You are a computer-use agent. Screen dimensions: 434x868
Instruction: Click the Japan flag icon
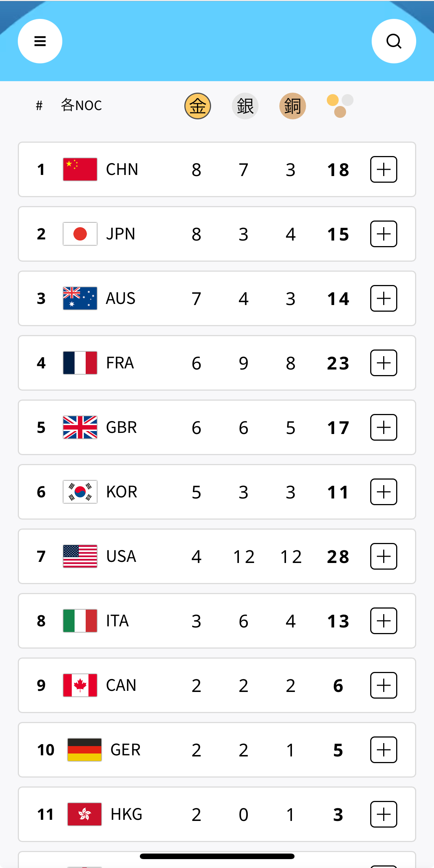click(x=80, y=234)
